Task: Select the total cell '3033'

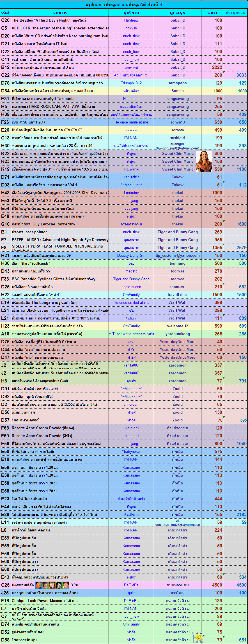Action: pos(235,75)
